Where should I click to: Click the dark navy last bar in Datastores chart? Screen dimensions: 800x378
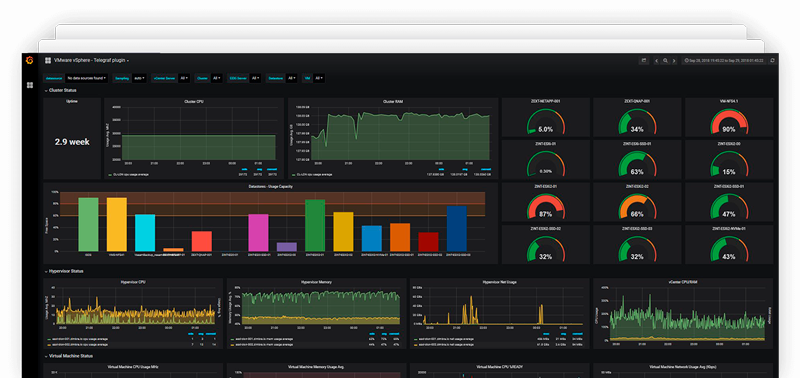pos(457,229)
